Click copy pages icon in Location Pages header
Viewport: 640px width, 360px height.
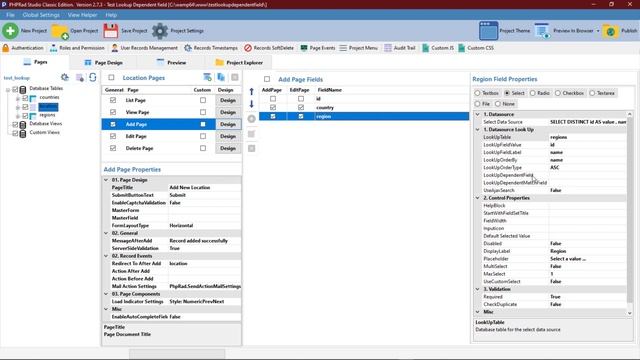pyautogui.click(x=221, y=77)
